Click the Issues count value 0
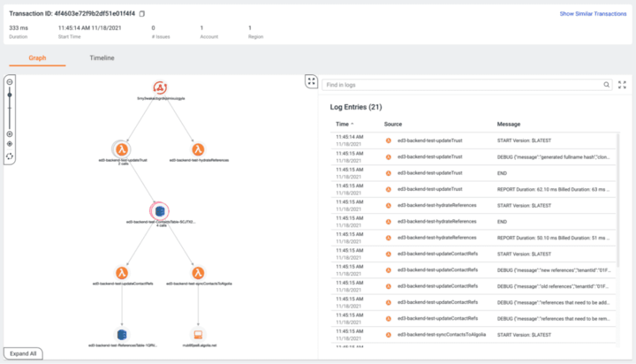This screenshot has width=636, height=364. pos(154,28)
